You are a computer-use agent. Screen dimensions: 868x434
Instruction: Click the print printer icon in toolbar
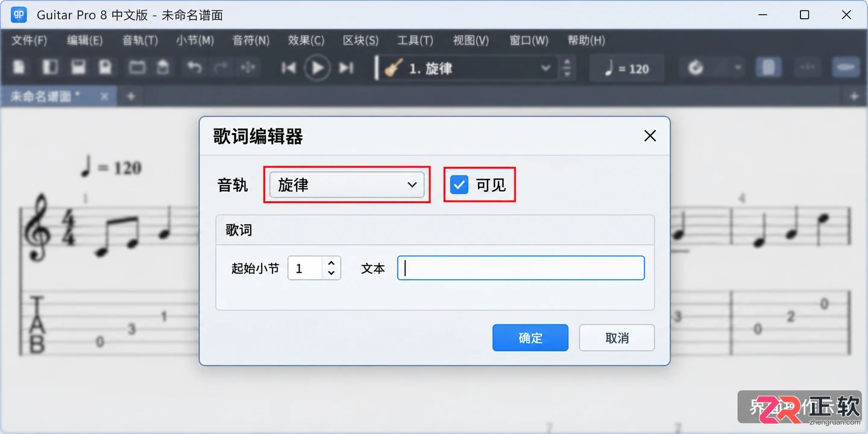163,67
